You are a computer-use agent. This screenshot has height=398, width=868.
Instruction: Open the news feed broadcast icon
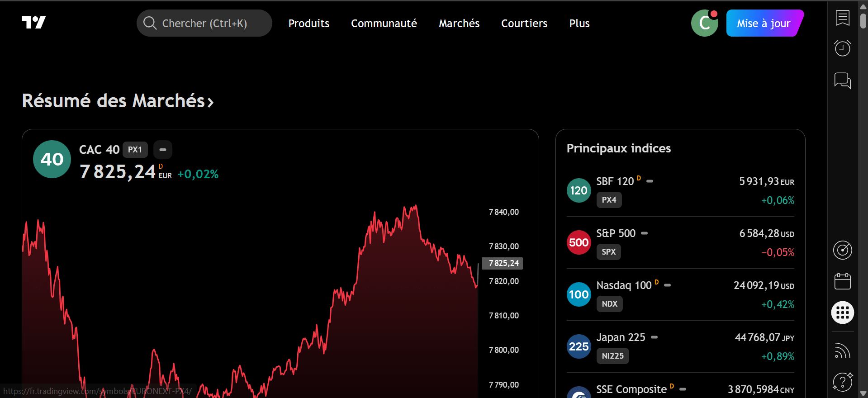pyautogui.click(x=842, y=351)
